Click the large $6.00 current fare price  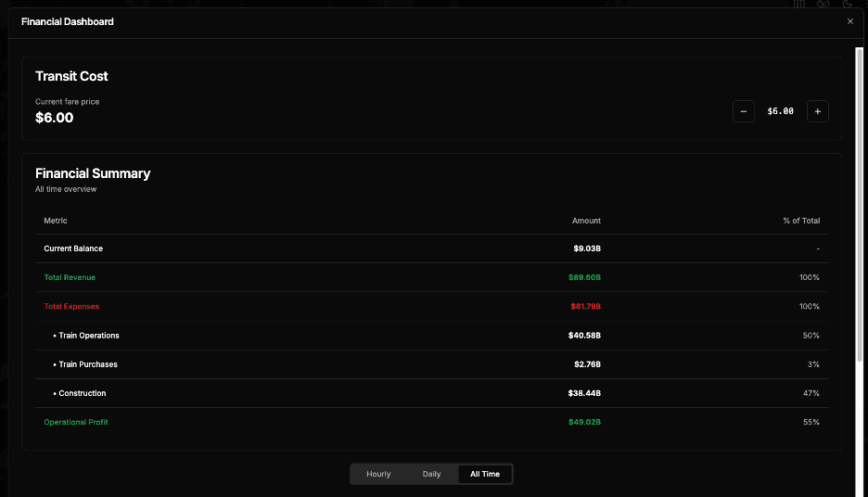[54, 118]
